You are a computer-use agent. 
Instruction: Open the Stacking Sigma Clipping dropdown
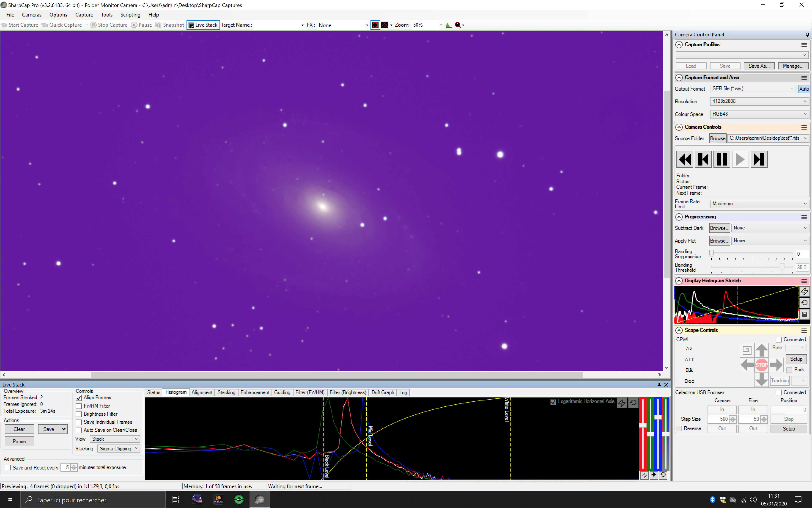[x=119, y=449]
